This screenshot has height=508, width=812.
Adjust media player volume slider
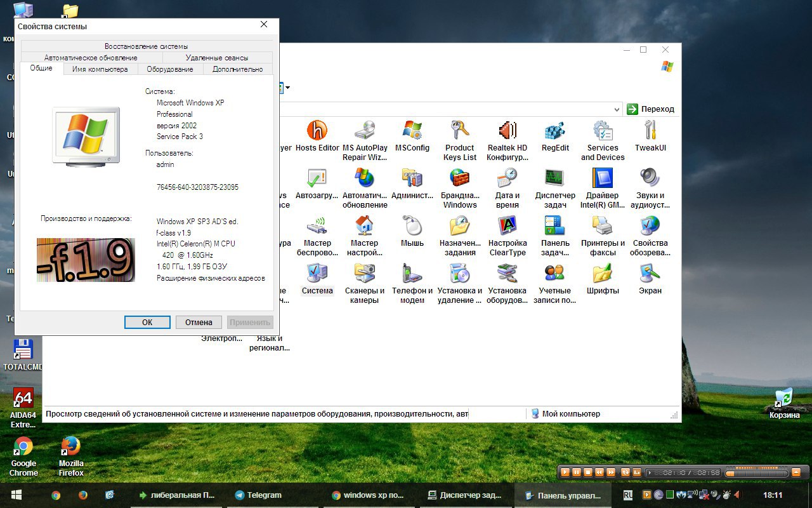(756, 473)
